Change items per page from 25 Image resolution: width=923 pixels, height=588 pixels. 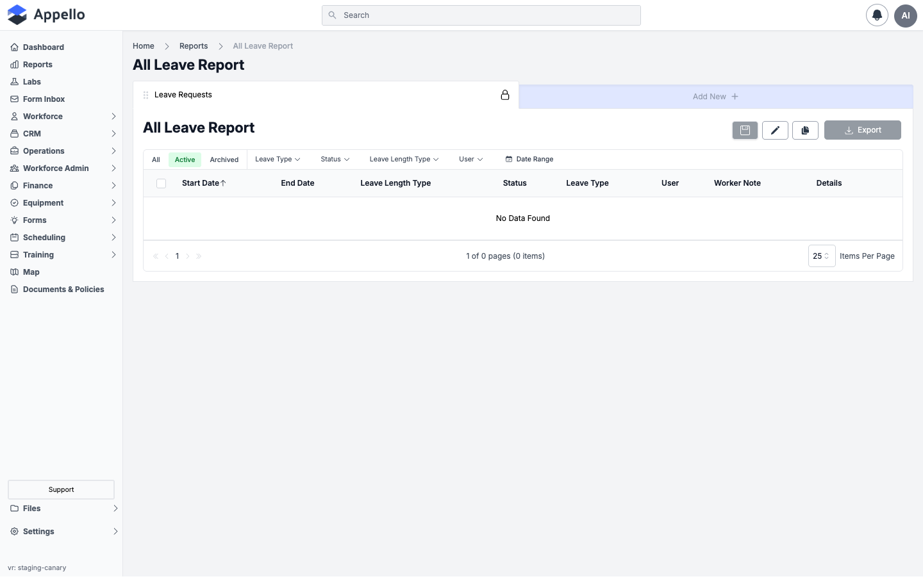point(822,256)
